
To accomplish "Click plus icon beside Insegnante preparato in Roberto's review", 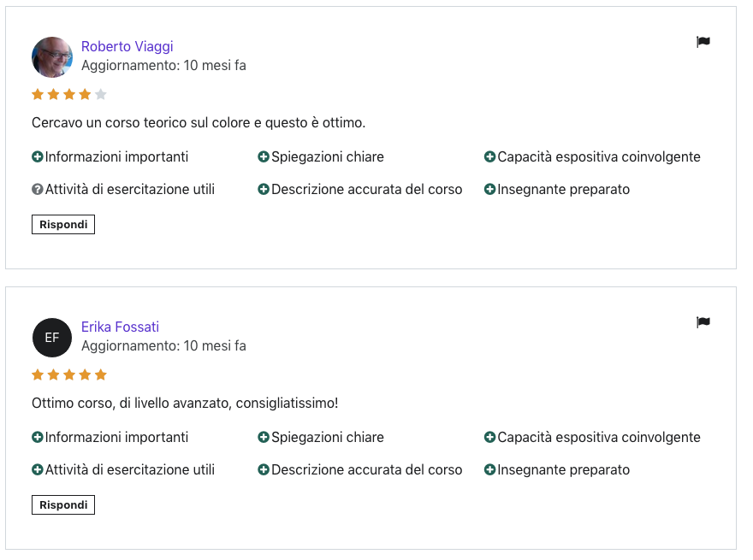I will [x=489, y=190].
